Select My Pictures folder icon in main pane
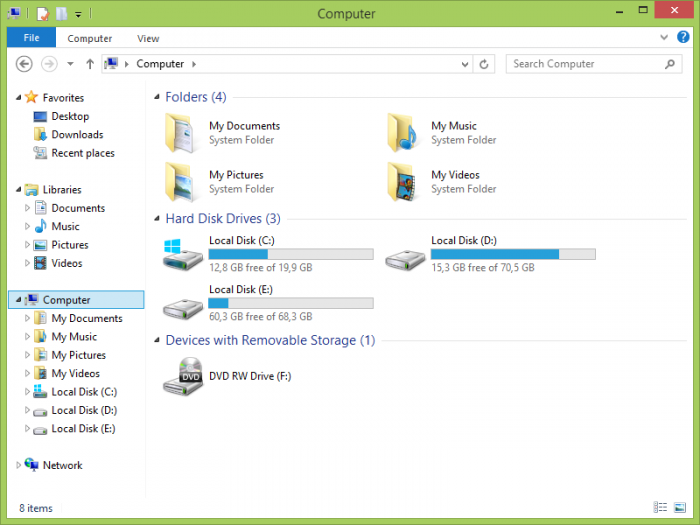The width and height of the screenshot is (700, 525). click(179, 182)
